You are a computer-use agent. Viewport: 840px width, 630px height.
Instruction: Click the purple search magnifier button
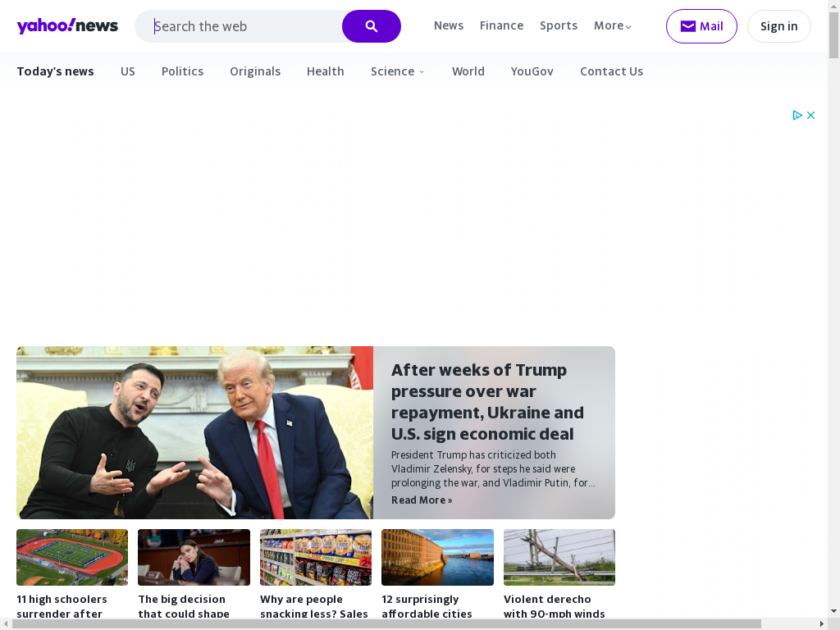[x=372, y=26]
